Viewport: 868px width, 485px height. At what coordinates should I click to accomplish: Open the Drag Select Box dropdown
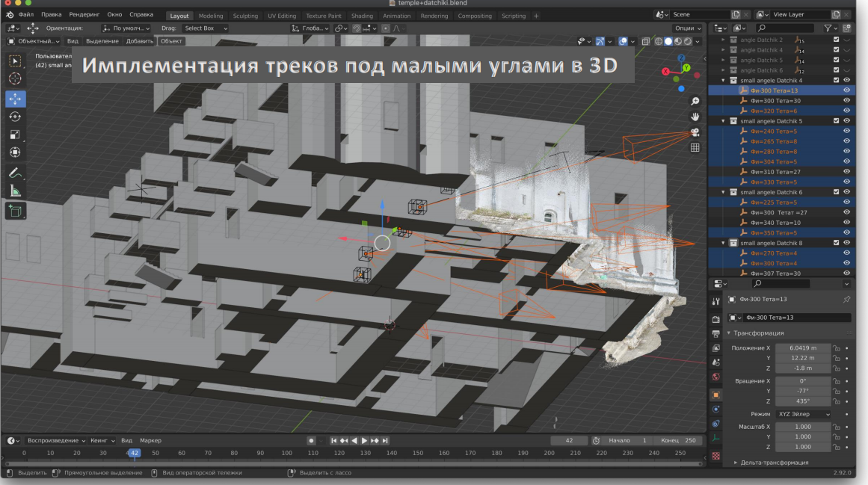pos(205,28)
